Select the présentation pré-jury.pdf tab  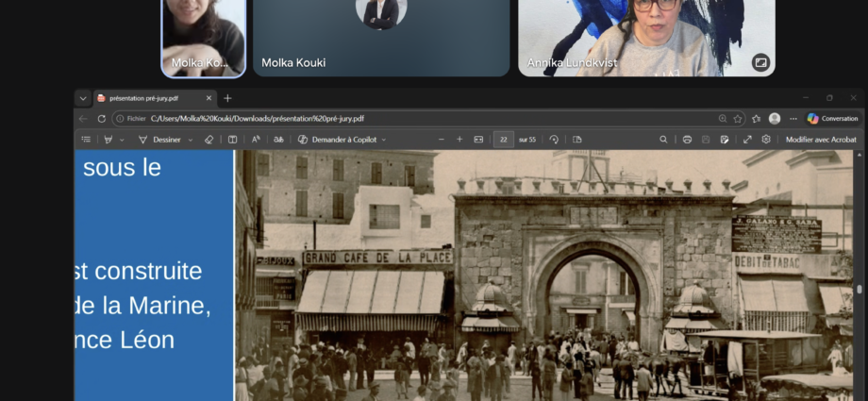(151, 98)
